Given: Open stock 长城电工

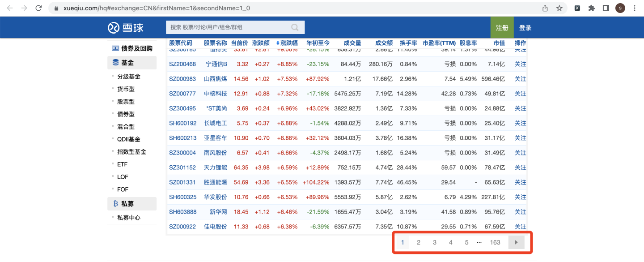Looking at the screenshot, I should pyautogui.click(x=216, y=123).
